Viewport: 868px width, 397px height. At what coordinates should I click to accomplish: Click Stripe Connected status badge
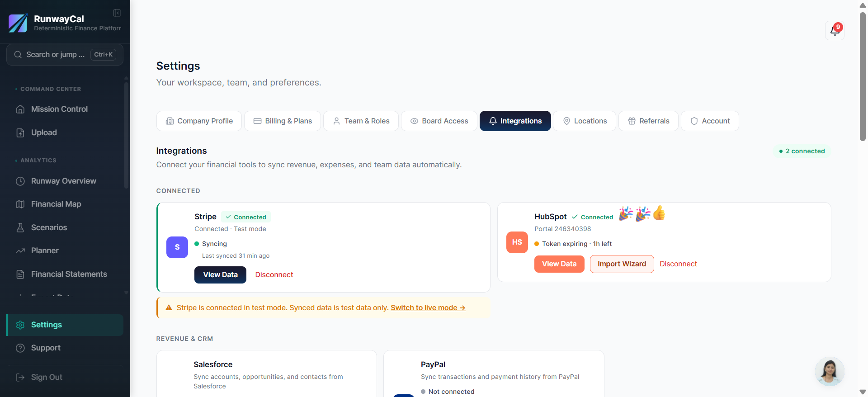pyautogui.click(x=246, y=217)
